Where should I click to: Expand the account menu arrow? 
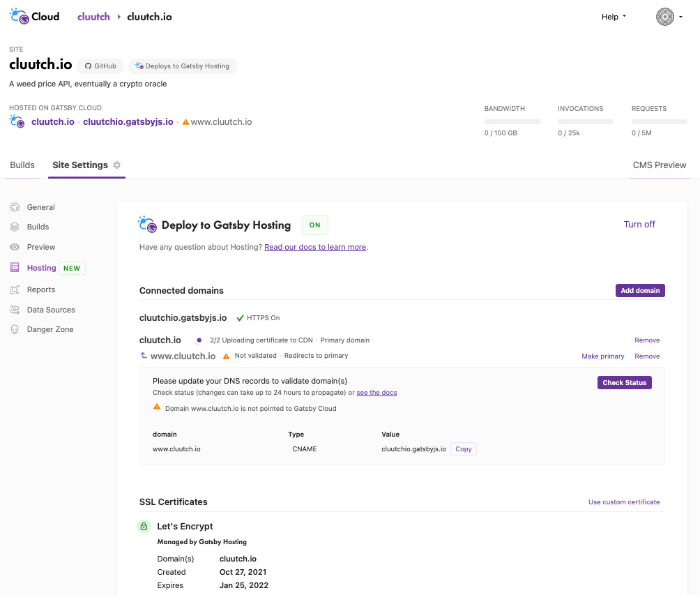[x=680, y=17]
